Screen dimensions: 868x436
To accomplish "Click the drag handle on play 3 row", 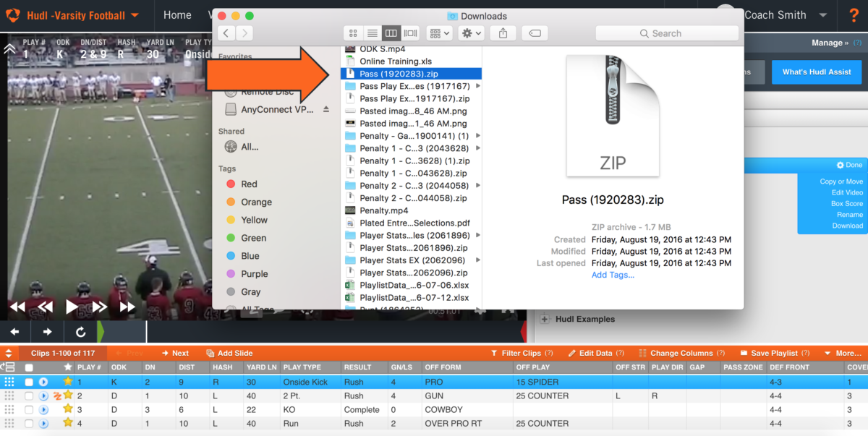I will click(x=9, y=410).
